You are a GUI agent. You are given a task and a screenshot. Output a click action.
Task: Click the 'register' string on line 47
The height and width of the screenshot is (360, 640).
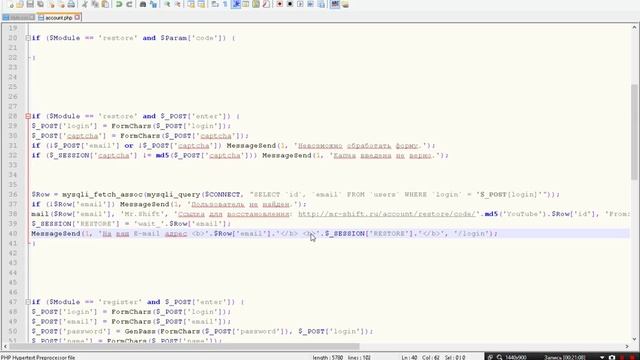(120, 302)
